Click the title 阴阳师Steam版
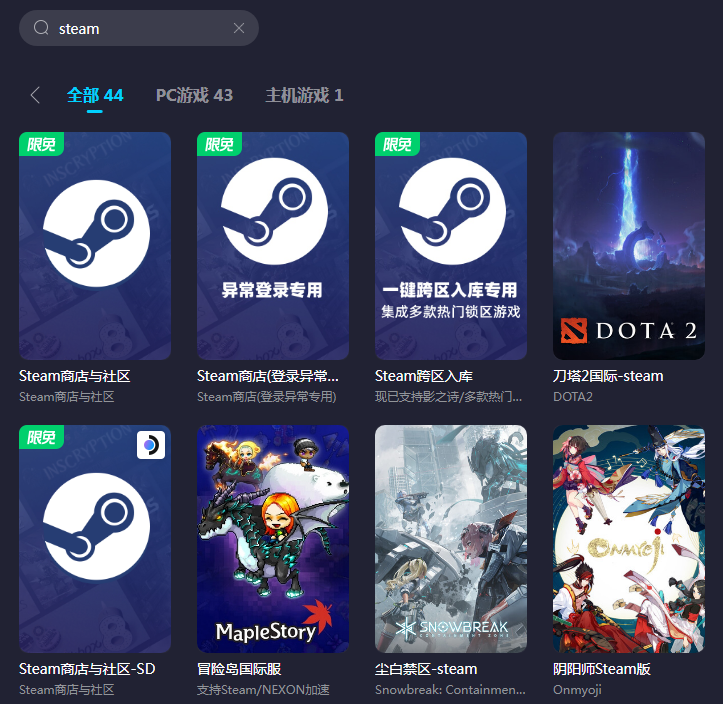Screen dimensions: 723x704 point(602,669)
